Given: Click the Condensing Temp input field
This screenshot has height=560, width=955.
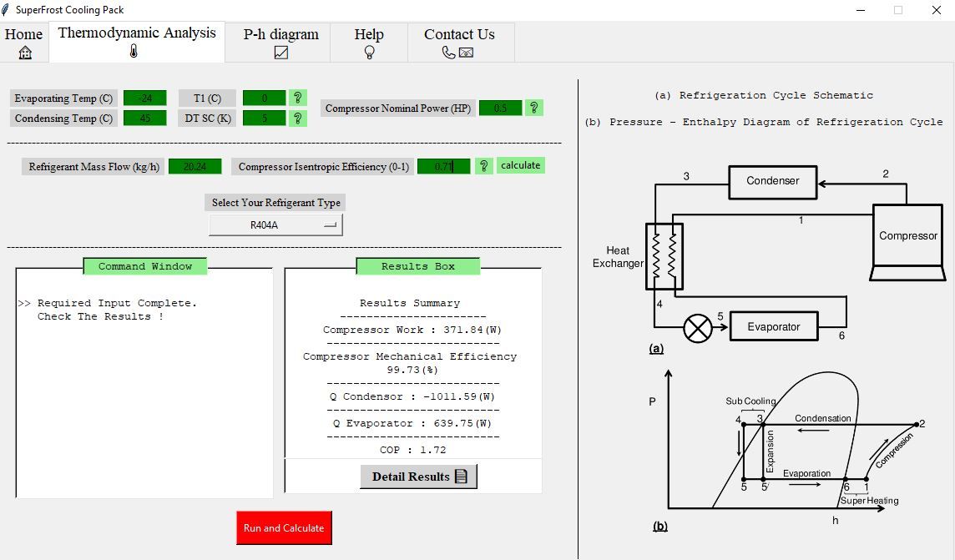Looking at the screenshot, I should pyautogui.click(x=144, y=118).
